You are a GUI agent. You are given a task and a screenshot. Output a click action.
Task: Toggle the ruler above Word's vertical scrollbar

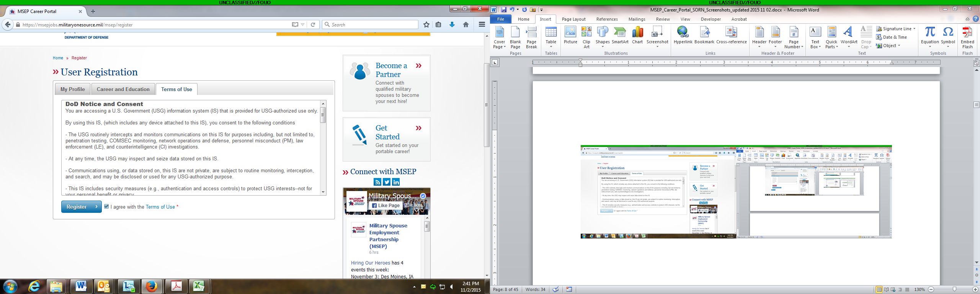point(976,63)
